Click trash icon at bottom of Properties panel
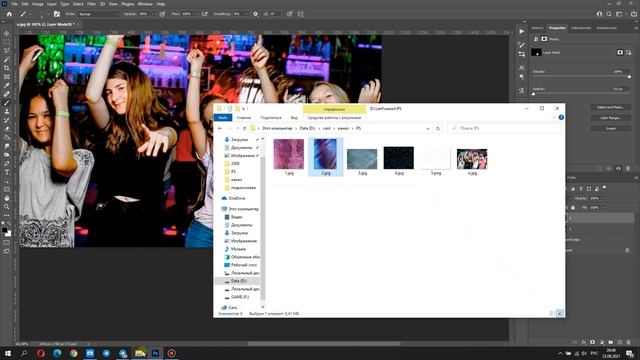The height and width of the screenshot is (360, 640). coord(628,168)
